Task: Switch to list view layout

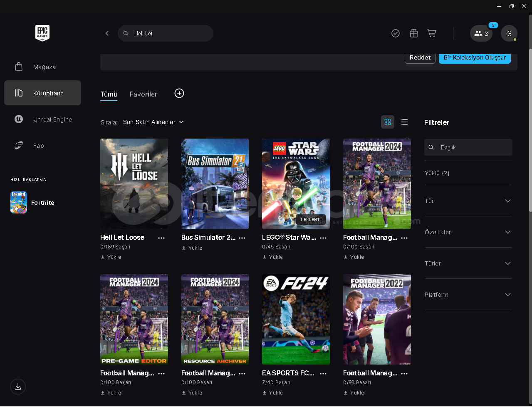Action: [404, 122]
